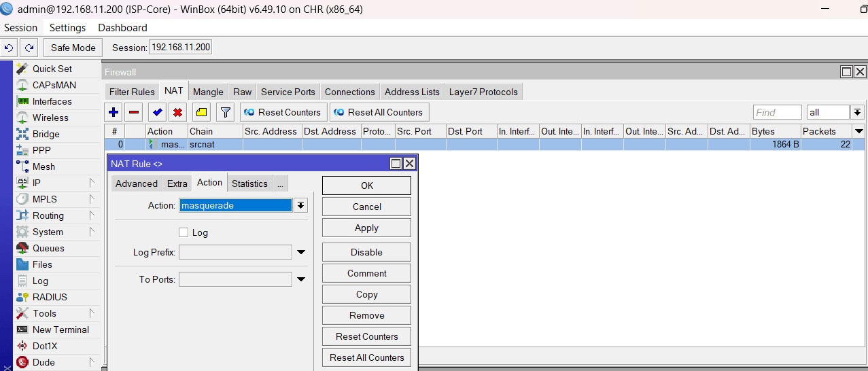This screenshot has height=371, width=868.
Task: Click the Find search field
Action: pyautogui.click(x=777, y=112)
